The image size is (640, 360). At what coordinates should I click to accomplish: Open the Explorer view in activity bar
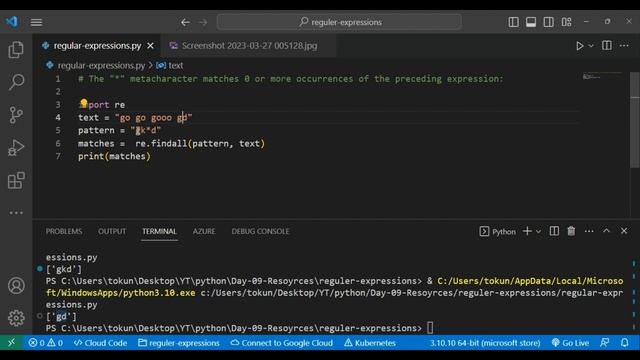(x=16, y=50)
